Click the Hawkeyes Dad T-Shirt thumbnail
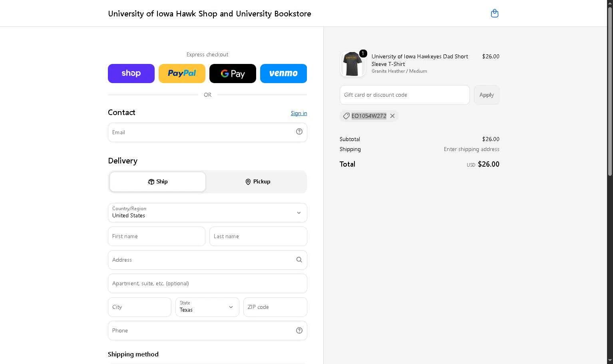The width and height of the screenshot is (613, 364). (x=352, y=64)
